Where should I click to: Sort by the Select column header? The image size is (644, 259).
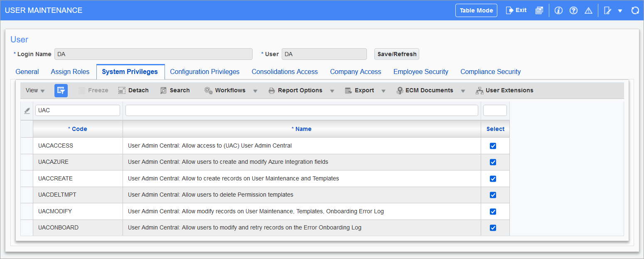pyautogui.click(x=495, y=129)
